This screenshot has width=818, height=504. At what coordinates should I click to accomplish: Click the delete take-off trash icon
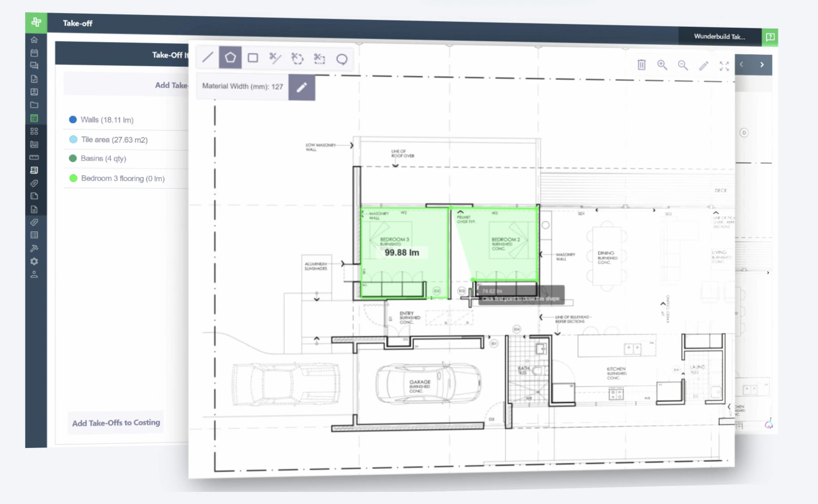(641, 65)
